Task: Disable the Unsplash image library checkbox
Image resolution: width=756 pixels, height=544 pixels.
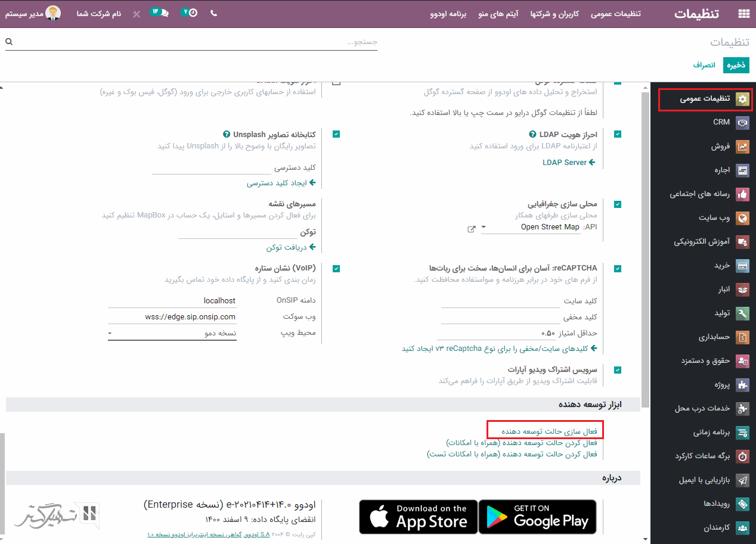Action: pos(336,135)
